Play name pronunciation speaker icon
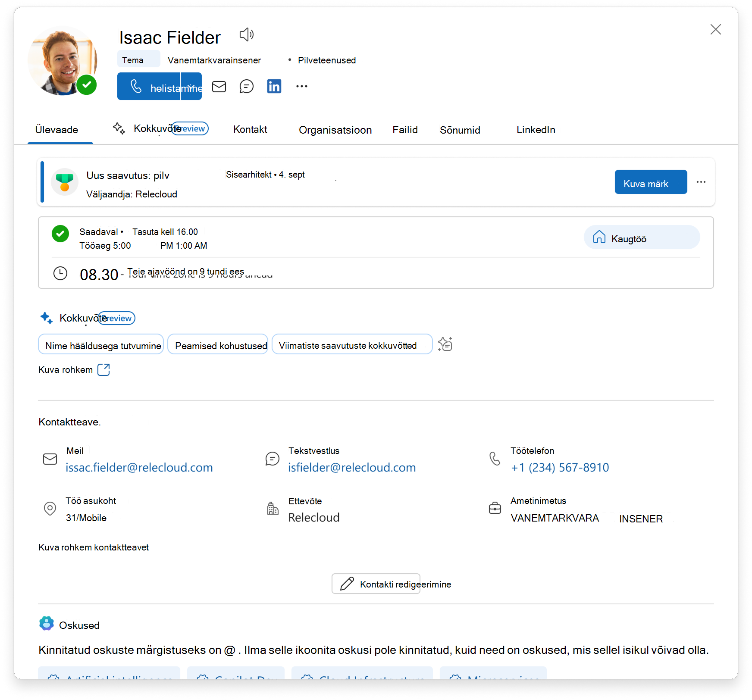 247,34
